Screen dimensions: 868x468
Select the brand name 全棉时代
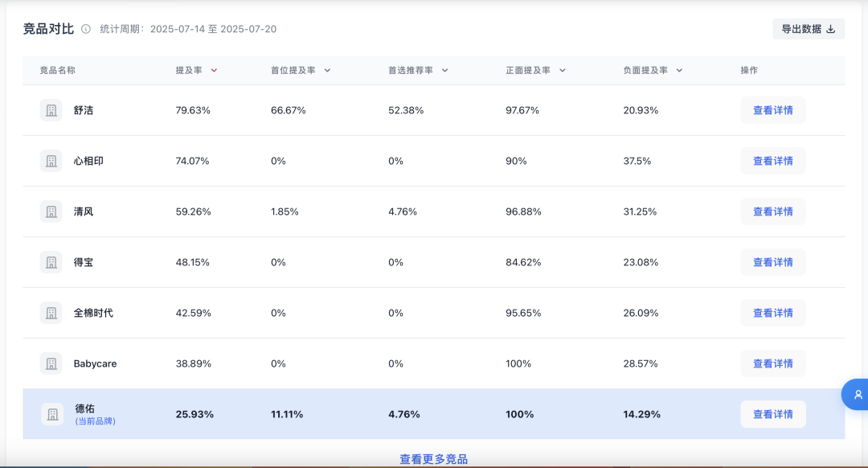pyautogui.click(x=93, y=313)
